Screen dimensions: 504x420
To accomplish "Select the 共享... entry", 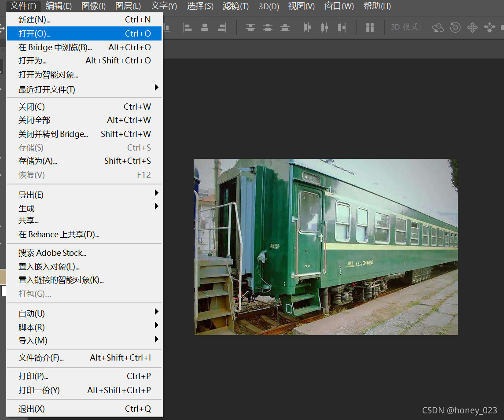I will (84, 220).
